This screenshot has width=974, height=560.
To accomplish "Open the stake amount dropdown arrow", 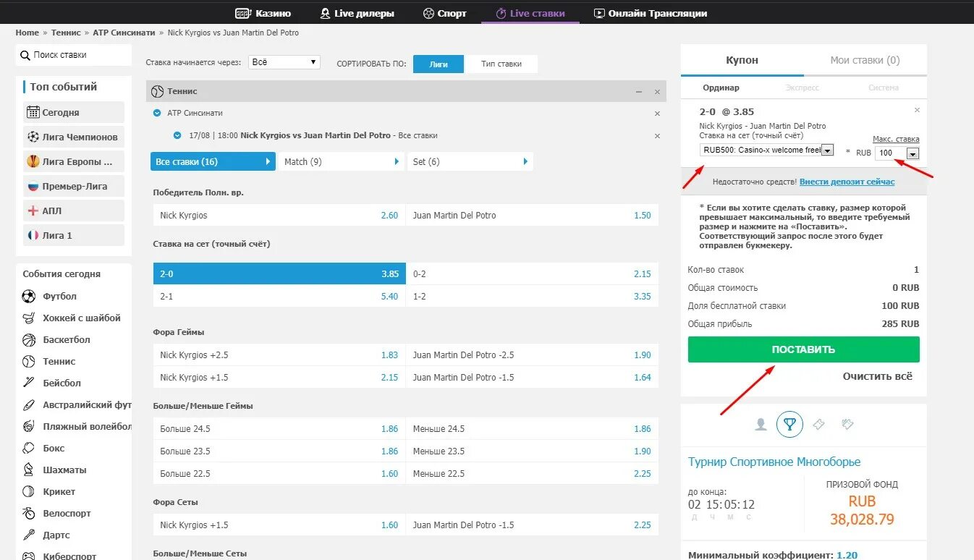I will [x=912, y=153].
